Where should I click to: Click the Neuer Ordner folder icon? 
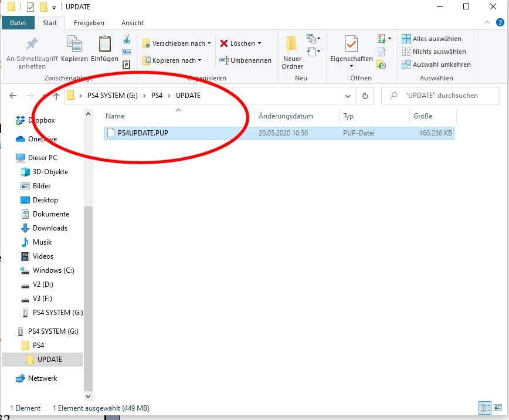coord(291,43)
